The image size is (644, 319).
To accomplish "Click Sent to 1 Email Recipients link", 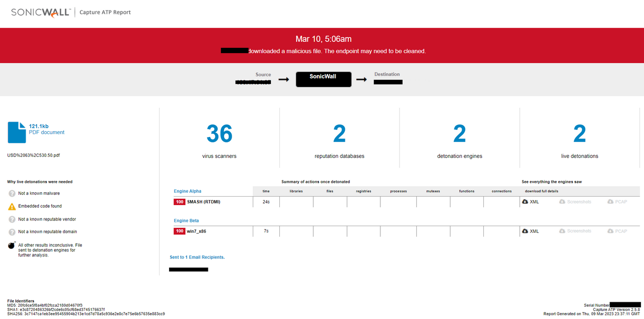I will click(x=197, y=257).
